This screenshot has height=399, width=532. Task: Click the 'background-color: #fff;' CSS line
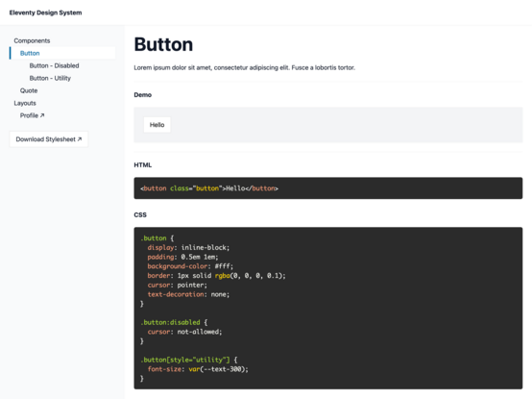tap(190, 266)
